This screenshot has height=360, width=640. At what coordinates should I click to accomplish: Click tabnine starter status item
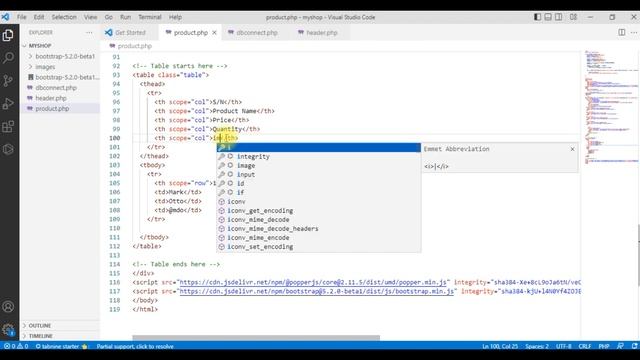(61, 346)
